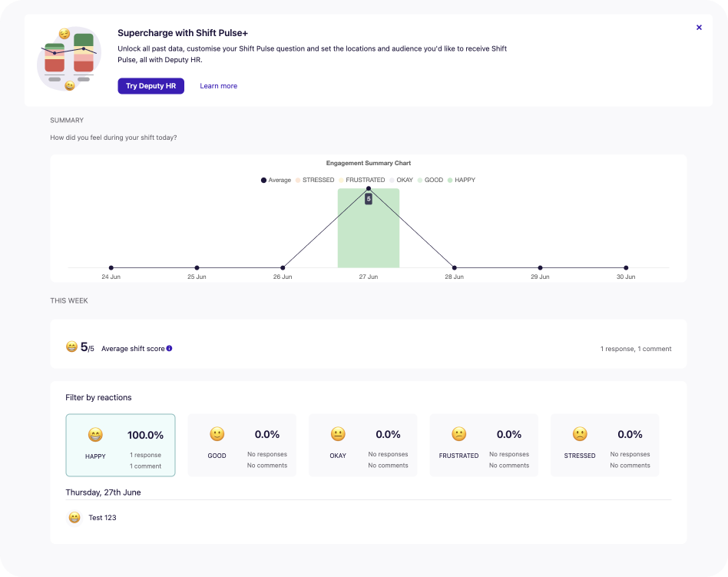Click the STRESSED reaction emoji icon
The image size is (728, 577).
(x=580, y=434)
